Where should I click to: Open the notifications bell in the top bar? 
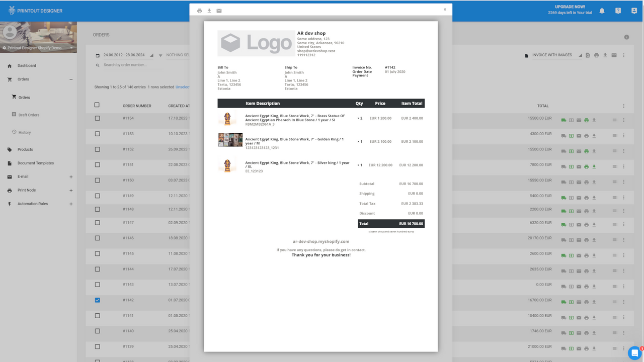[602, 10]
